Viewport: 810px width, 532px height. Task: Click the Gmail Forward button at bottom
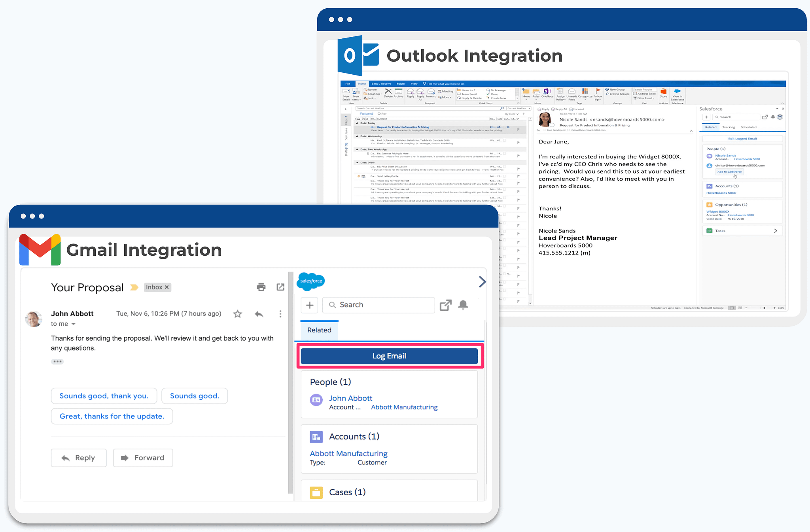pyautogui.click(x=143, y=458)
